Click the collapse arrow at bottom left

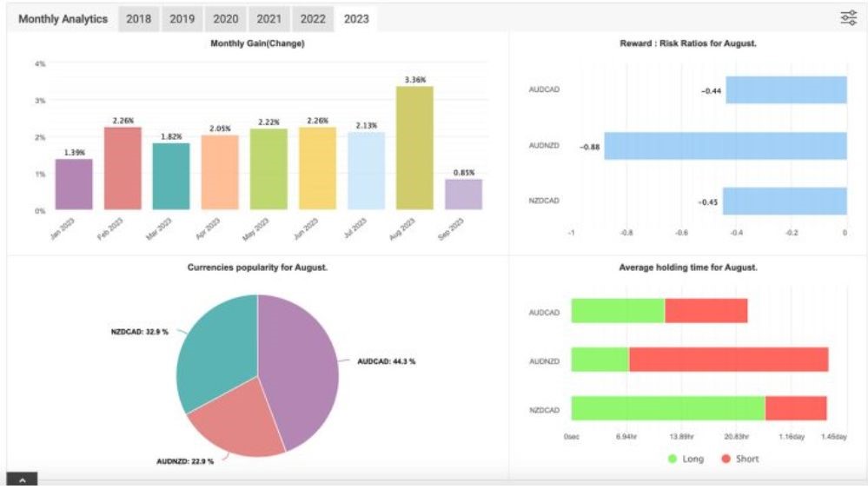tap(22, 479)
